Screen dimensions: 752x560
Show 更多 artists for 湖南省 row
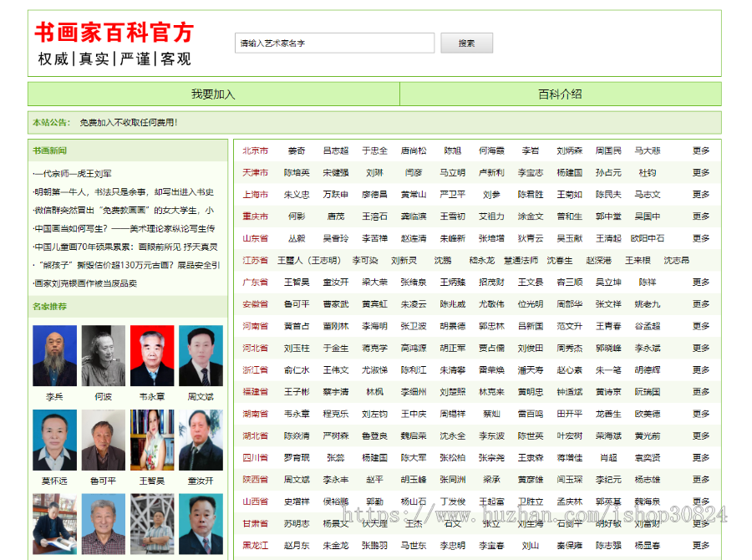[701, 414]
